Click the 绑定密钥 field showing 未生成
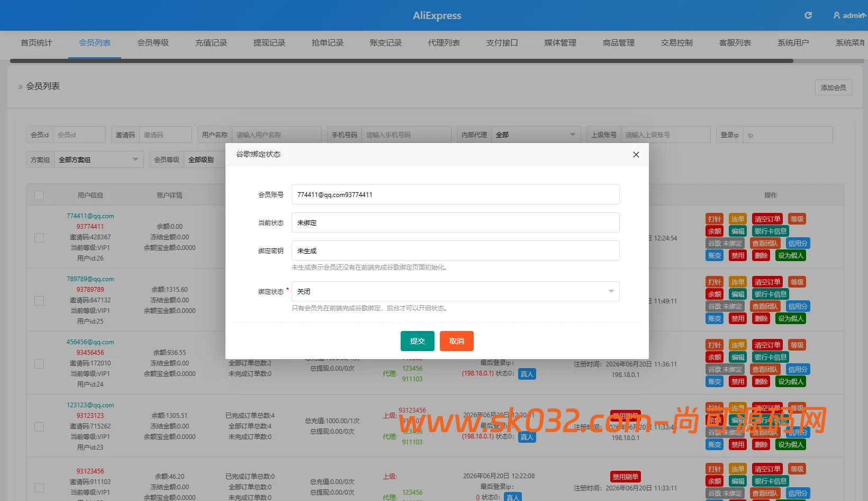The height and width of the screenshot is (501, 868). [x=456, y=250]
